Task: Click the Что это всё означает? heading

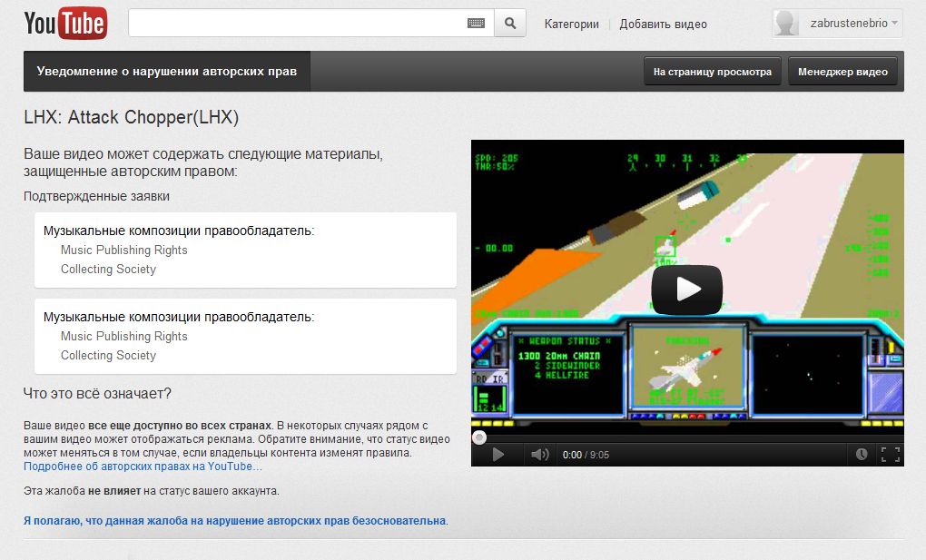Action: pos(97,393)
